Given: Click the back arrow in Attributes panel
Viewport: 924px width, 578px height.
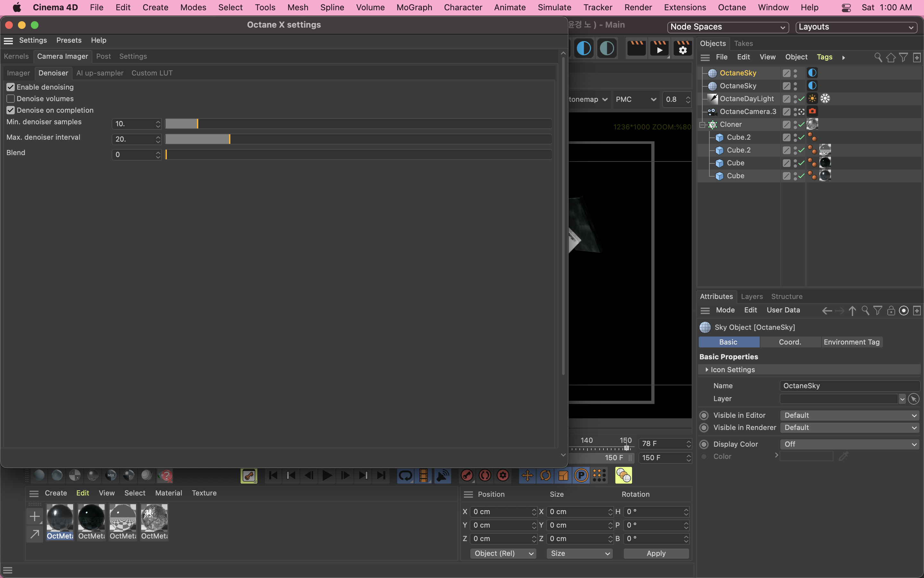Looking at the screenshot, I should click(x=827, y=311).
